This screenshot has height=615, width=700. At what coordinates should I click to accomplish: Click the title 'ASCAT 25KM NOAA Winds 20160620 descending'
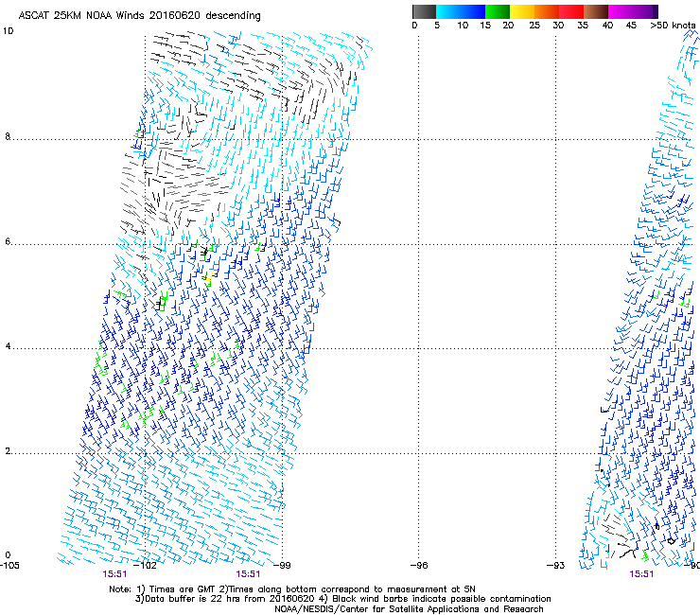coord(139,15)
